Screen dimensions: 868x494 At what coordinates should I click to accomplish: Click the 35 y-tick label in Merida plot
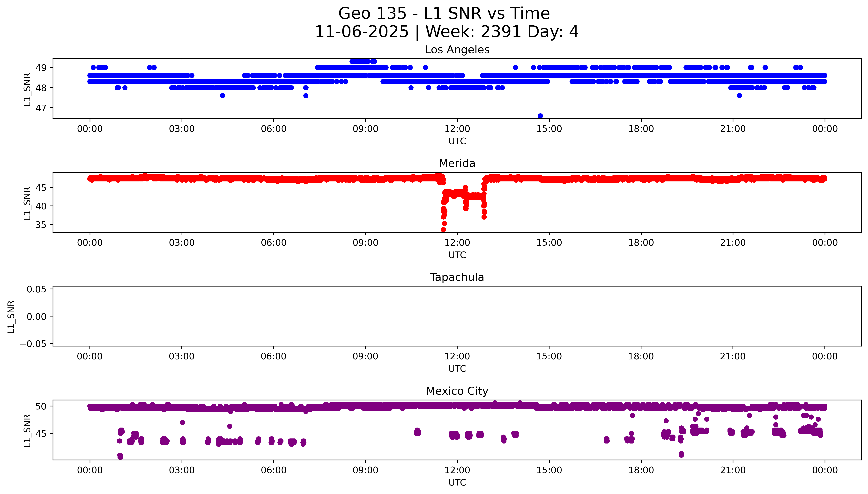(41, 225)
